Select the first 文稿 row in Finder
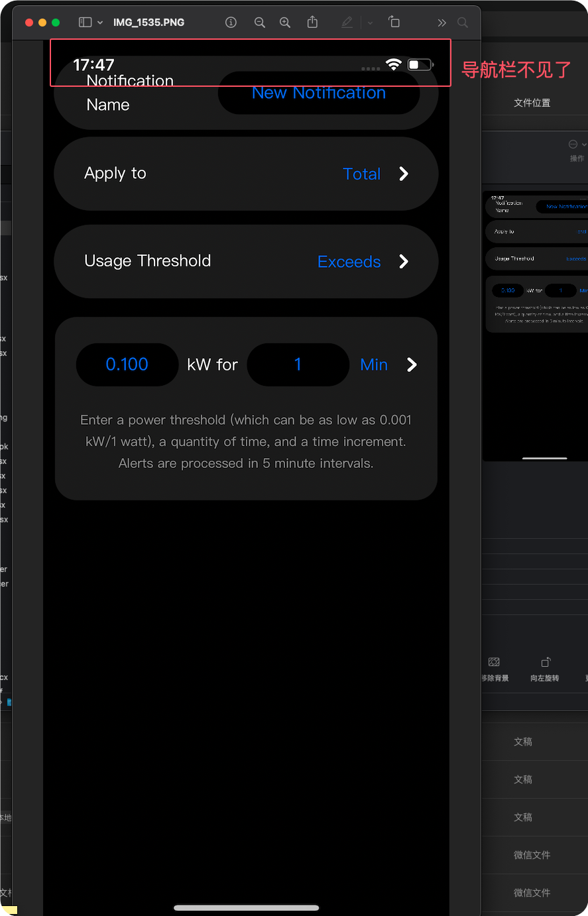This screenshot has width=588, height=916. coord(523,742)
